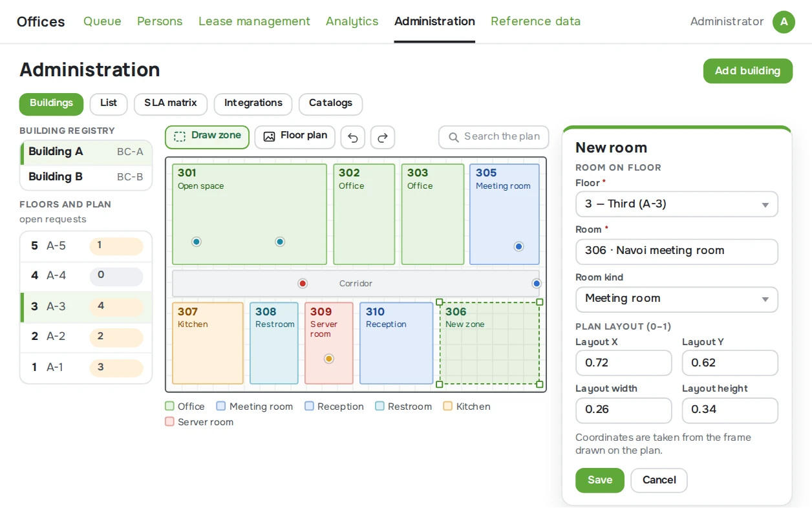The image size is (812, 508).
Task: Select floor 5 A-5 row
Action: click(86, 246)
